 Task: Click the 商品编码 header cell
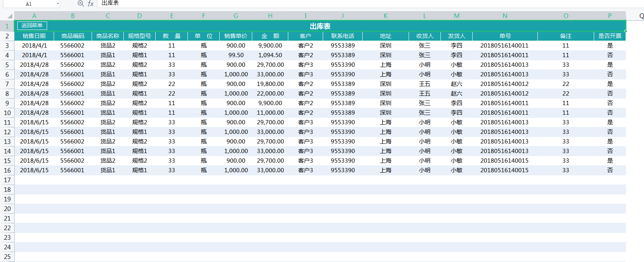point(73,36)
